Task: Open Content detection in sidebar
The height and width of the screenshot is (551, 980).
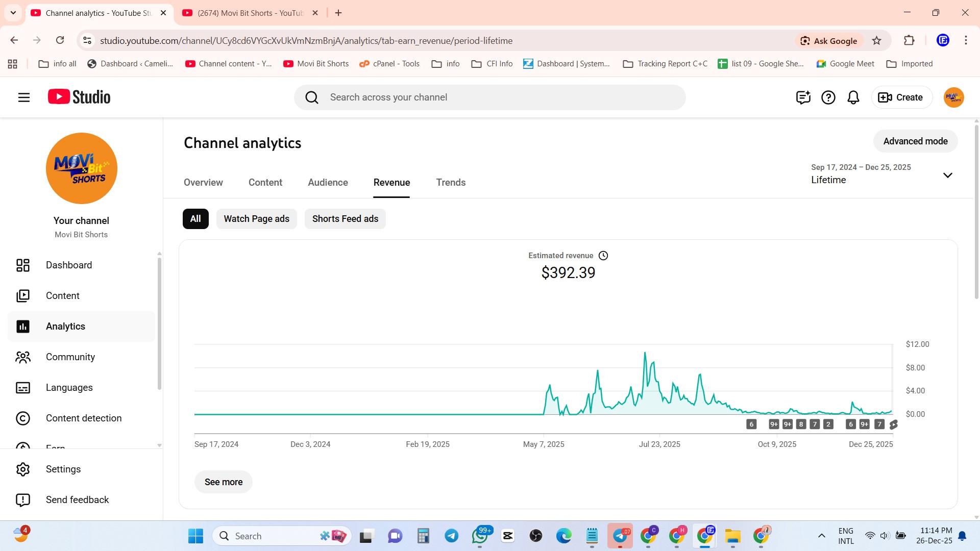Action: 84,418
